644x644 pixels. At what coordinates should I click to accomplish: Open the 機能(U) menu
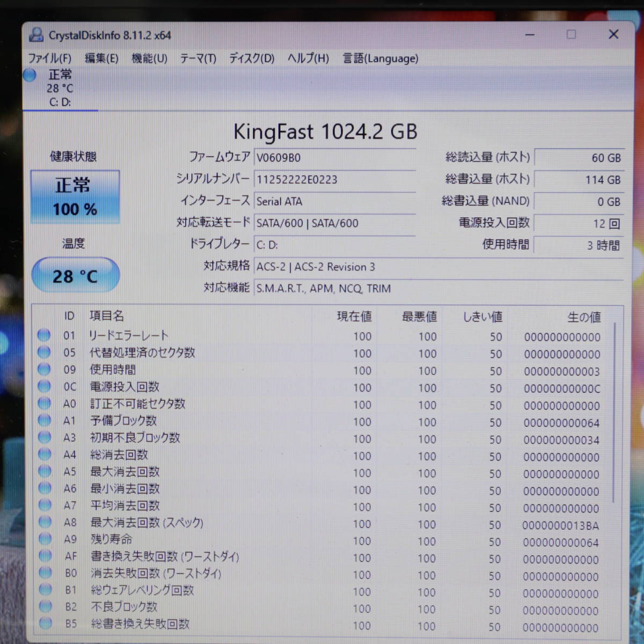(x=149, y=58)
